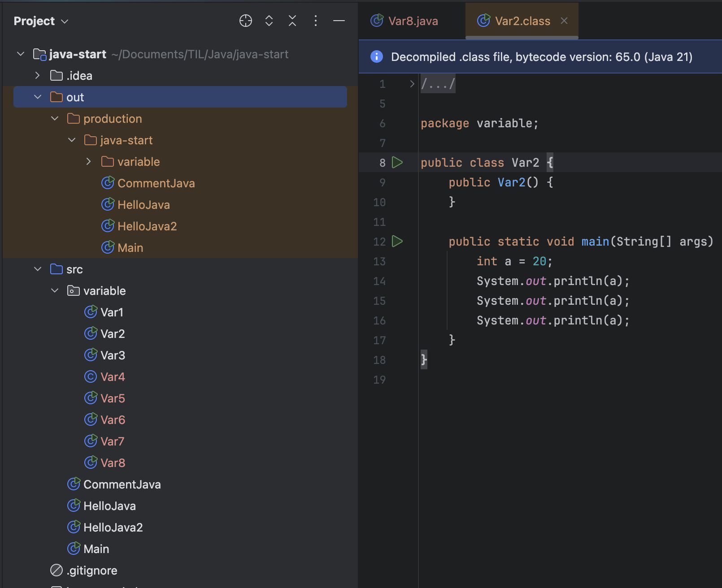Select Main under src
The image size is (722, 588).
pos(96,549)
